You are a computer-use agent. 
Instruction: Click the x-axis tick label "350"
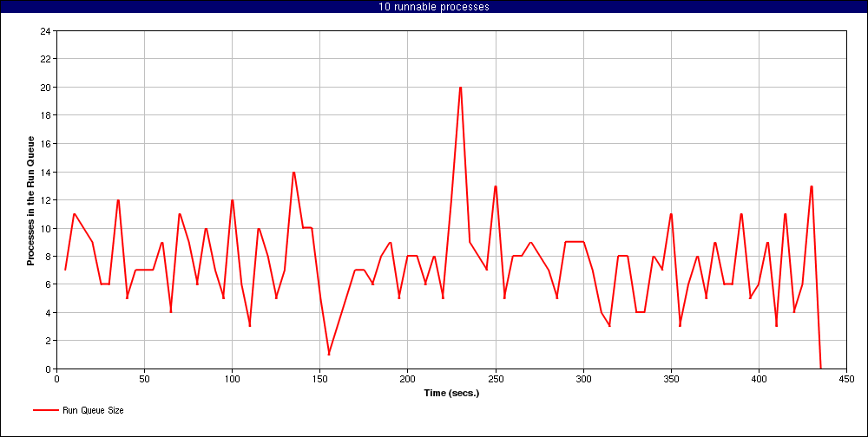click(x=671, y=379)
